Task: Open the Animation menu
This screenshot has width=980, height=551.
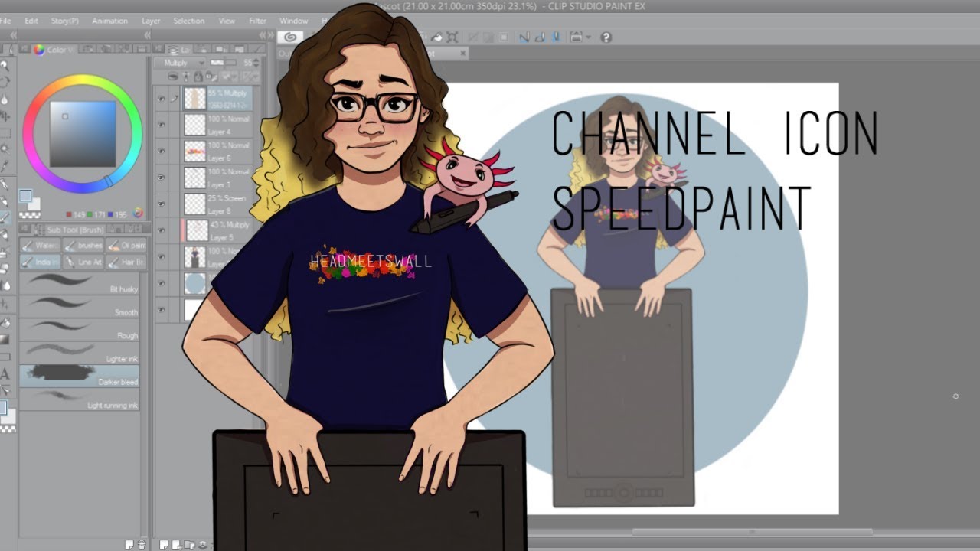Action: 109,21
